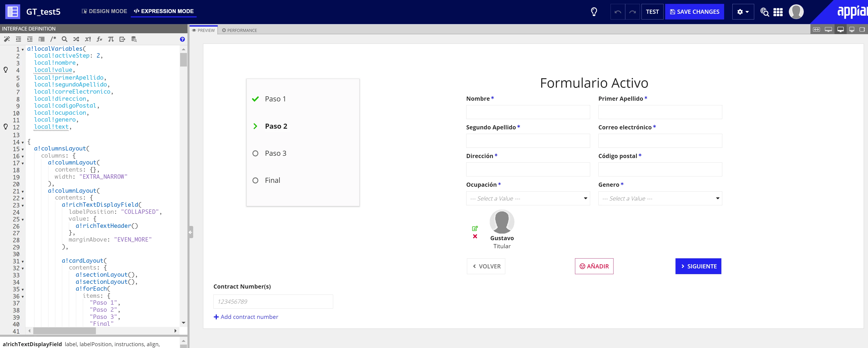
Task: Open the navigation grid menu icon
Action: coord(778,12)
